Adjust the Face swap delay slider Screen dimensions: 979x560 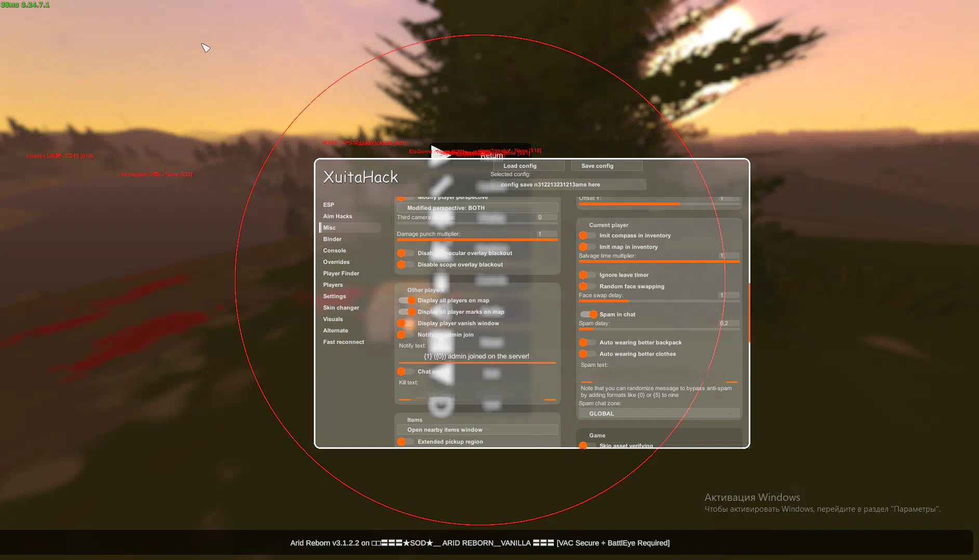659,301
